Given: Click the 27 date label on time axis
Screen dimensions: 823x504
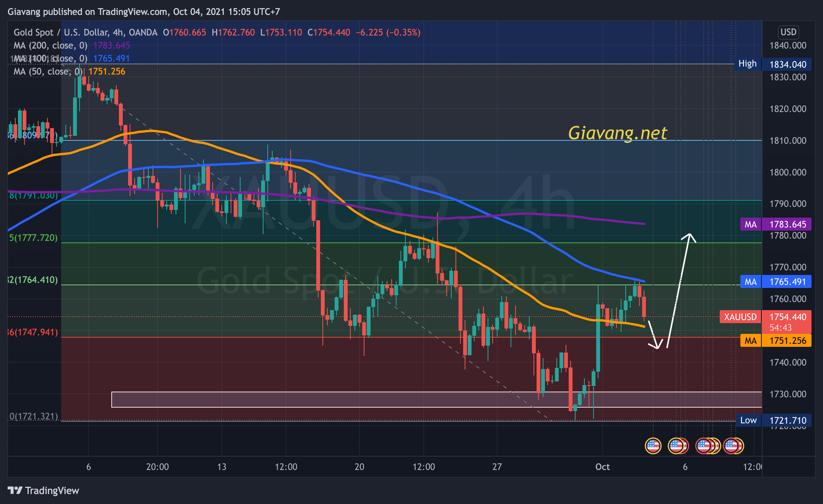Looking at the screenshot, I should pos(497,467).
